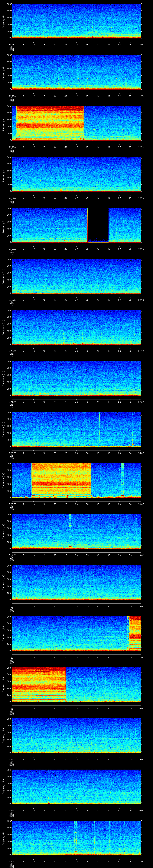Open the 5:20:00 spectrogram panel
This screenshot has height=868, width=153.
(x=76, y=327)
